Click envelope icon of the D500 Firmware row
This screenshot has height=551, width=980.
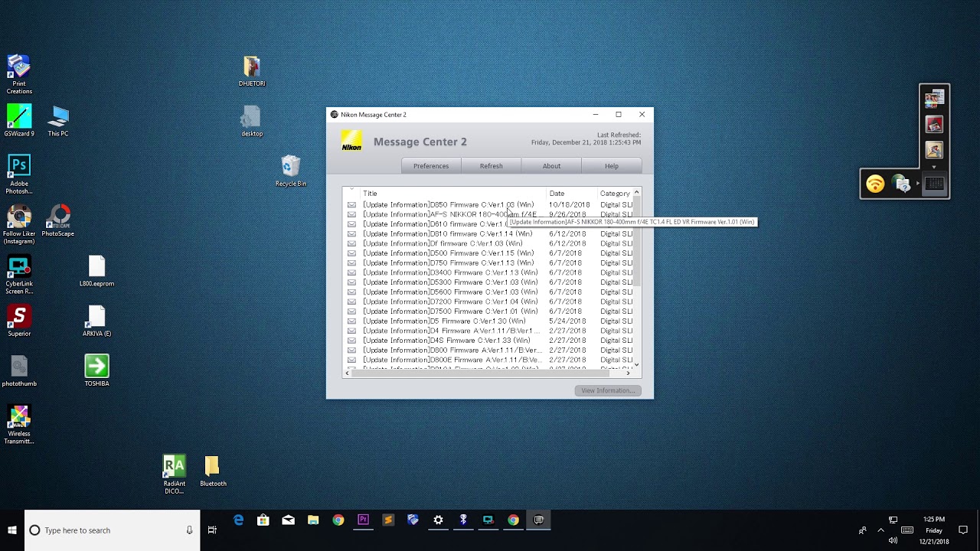tap(351, 253)
